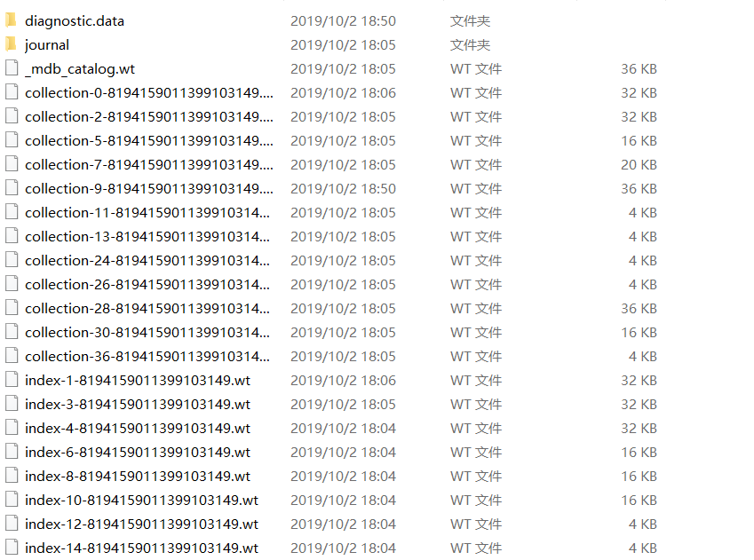The height and width of the screenshot is (560, 754).
Task: Select the journal folder name
Action: [47, 45]
